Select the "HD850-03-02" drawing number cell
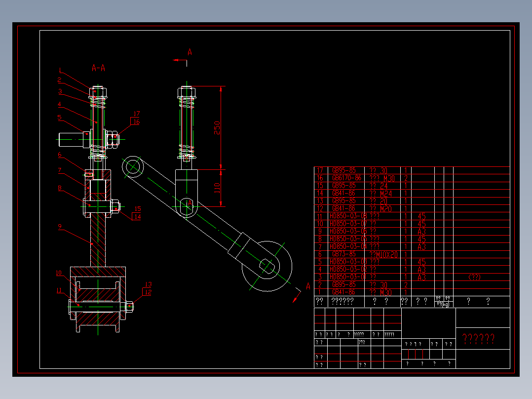Screen dimensions: 532x399 (348, 269)
